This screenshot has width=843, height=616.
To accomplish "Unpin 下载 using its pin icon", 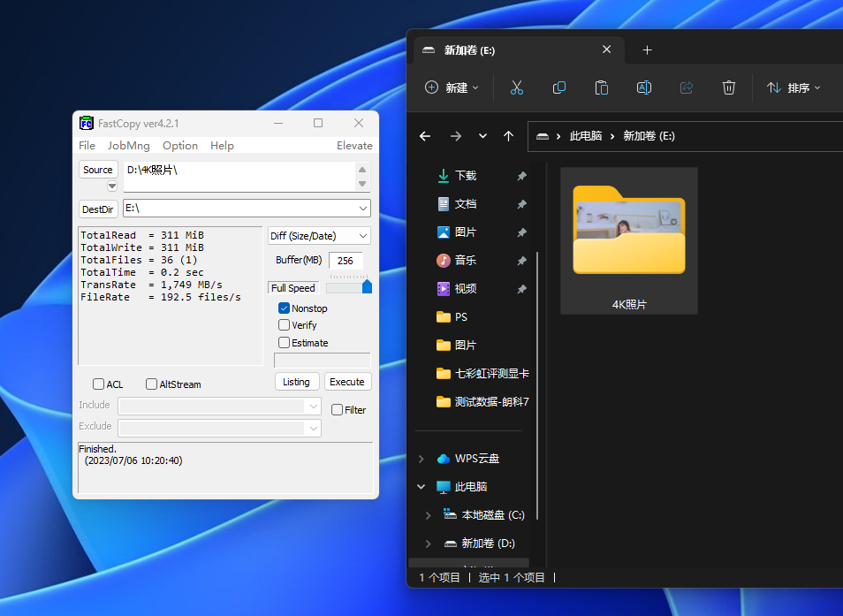I will (521, 176).
